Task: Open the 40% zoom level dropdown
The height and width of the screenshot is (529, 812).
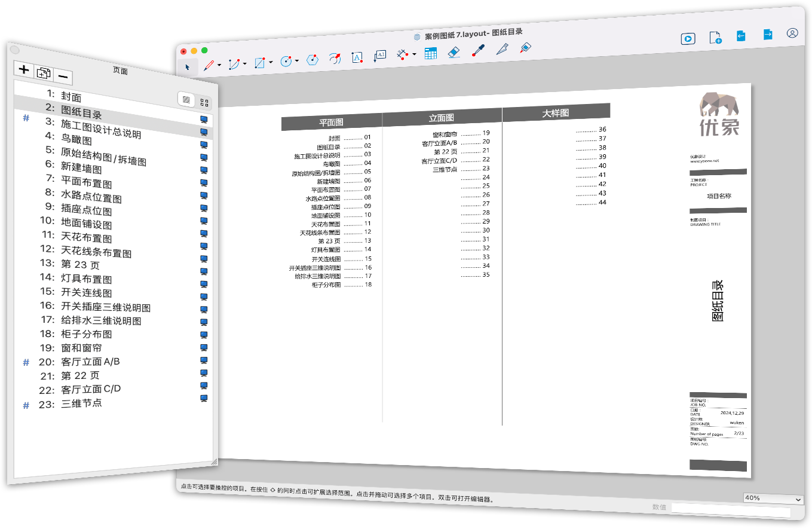Action: 773,499
